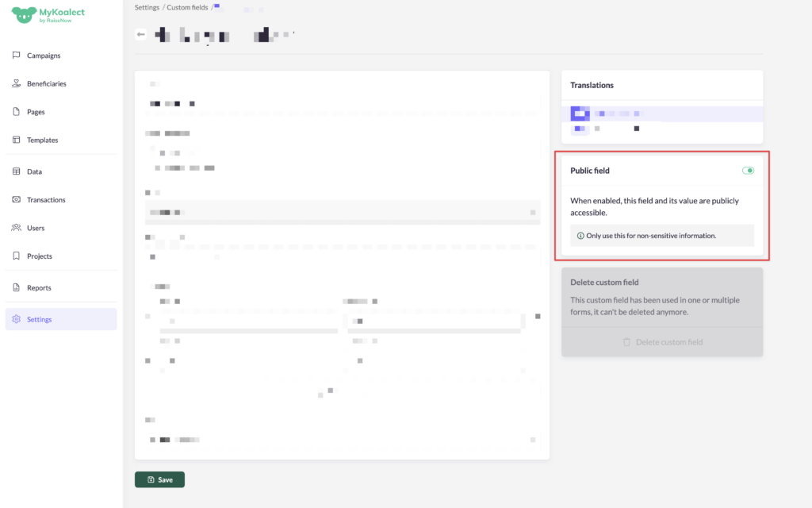Screen dimensions: 812x508
Task: Click the Data table icon
Action: click(x=17, y=171)
